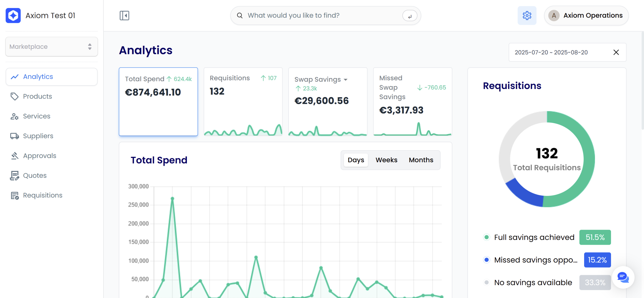
Task: Open the Axiom Operations account menu
Action: pyautogui.click(x=586, y=16)
